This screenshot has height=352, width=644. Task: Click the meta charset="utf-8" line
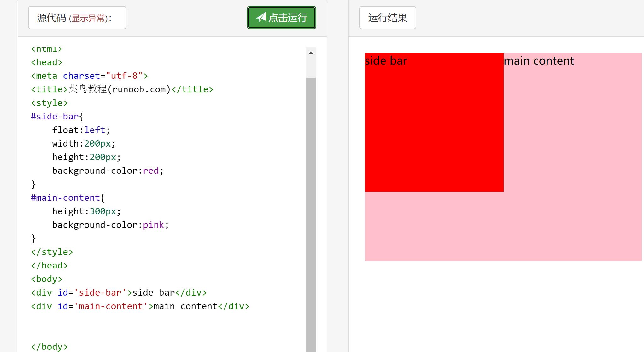click(89, 76)
